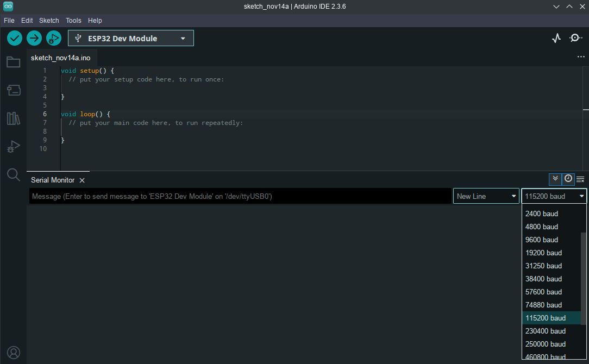The height and width of the screenshot is (364, 589).
Task: Open the Serial Monitor magnifier icon
Action: 575,38
